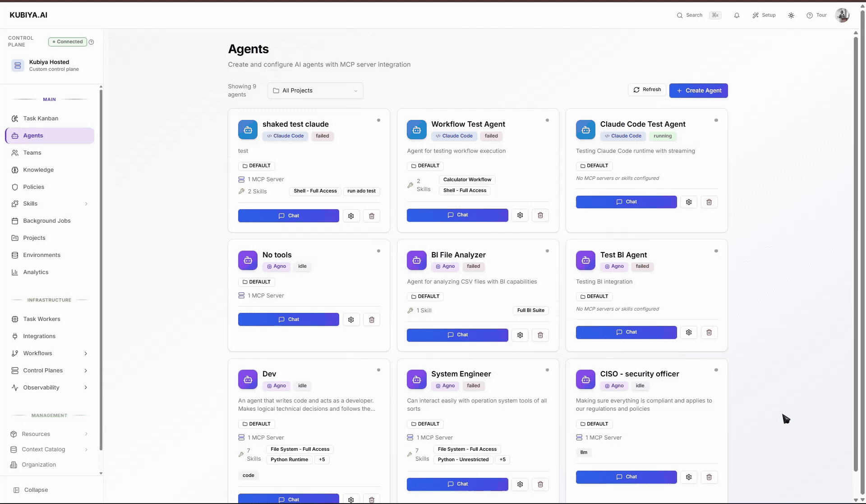Start a chat with CISO - security officer

tap(626, 477)
